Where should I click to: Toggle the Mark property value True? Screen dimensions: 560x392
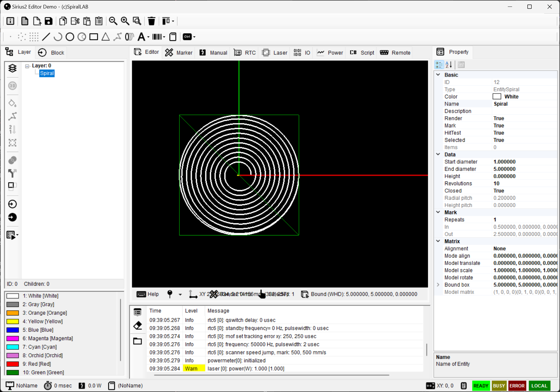(x=525, y=126)
